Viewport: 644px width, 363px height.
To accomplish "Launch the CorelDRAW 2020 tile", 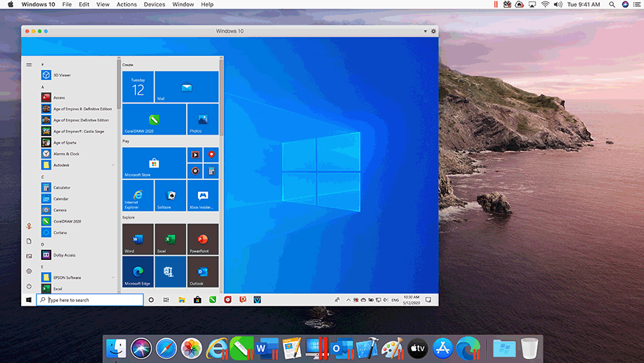I will [154, 119].
